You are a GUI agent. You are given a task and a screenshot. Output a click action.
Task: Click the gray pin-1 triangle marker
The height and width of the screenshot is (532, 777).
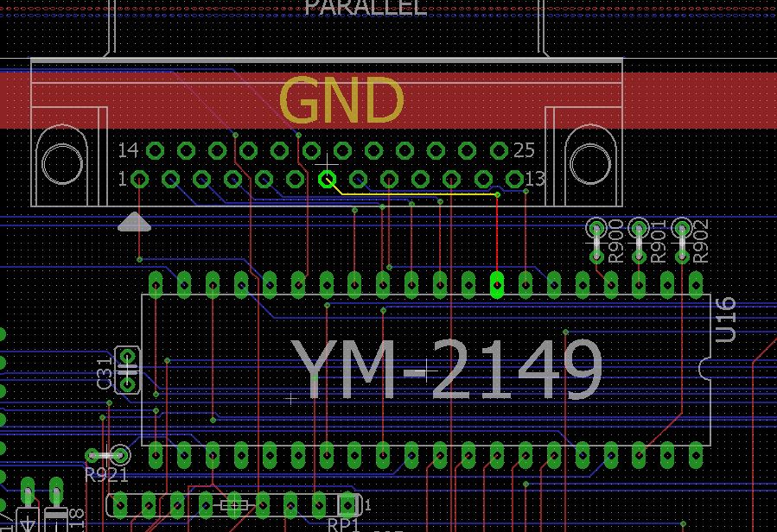(x=134, y=222)
